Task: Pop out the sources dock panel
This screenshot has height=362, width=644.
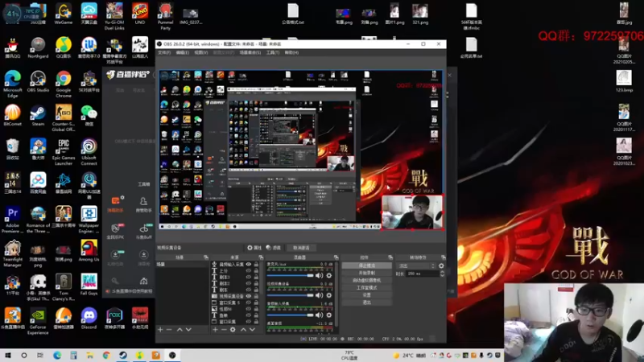Action: (x=260, y=257)
